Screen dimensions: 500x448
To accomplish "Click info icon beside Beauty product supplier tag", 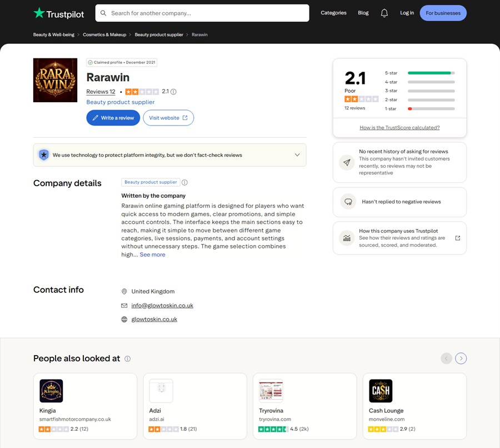I will (184, 182).
